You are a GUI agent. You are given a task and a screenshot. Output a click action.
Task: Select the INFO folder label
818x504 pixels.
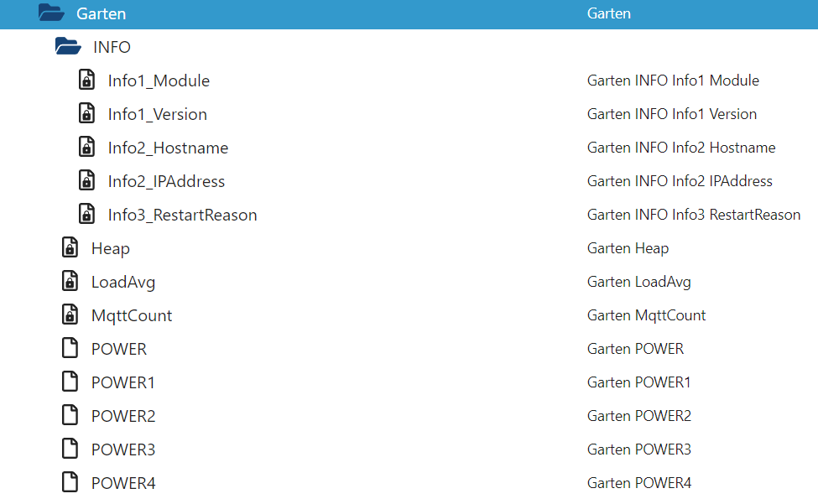(x=112, y=47)
